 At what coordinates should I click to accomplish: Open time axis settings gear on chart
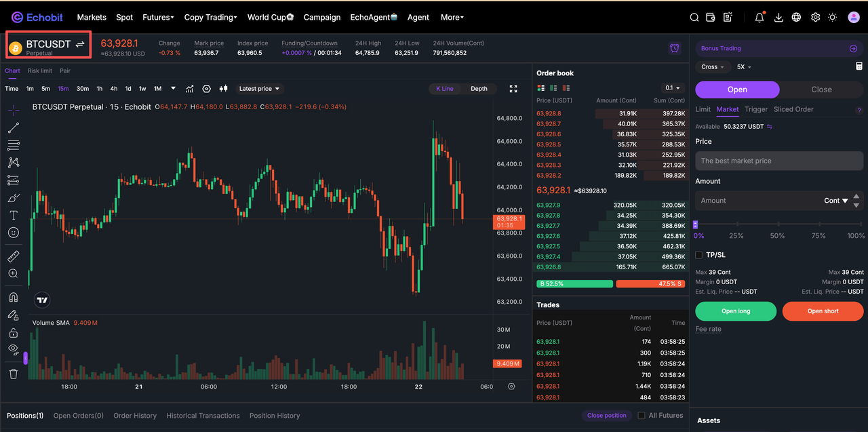point(511,387)
